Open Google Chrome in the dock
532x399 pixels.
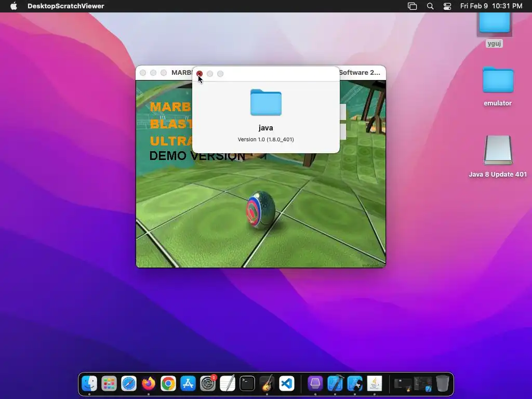coord(168,384)
